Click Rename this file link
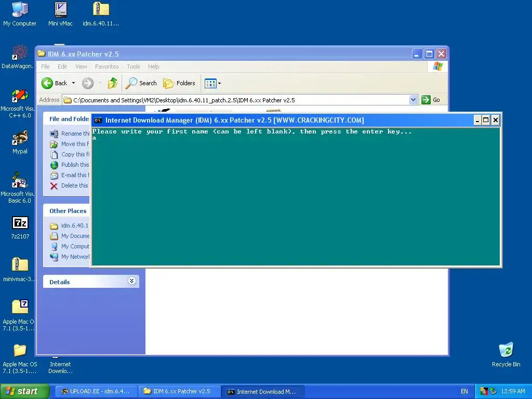 [x=70, y=134]
